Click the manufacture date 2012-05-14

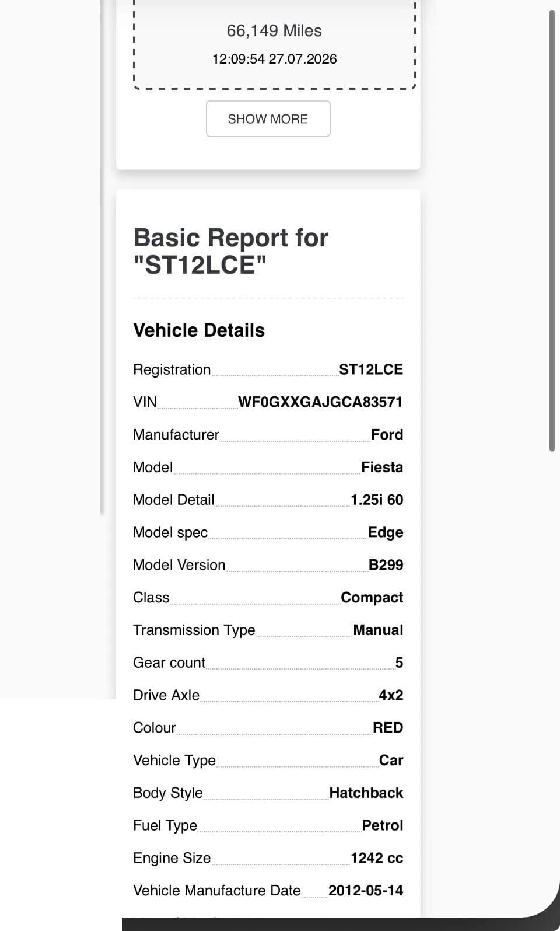[x=366, y=891]
